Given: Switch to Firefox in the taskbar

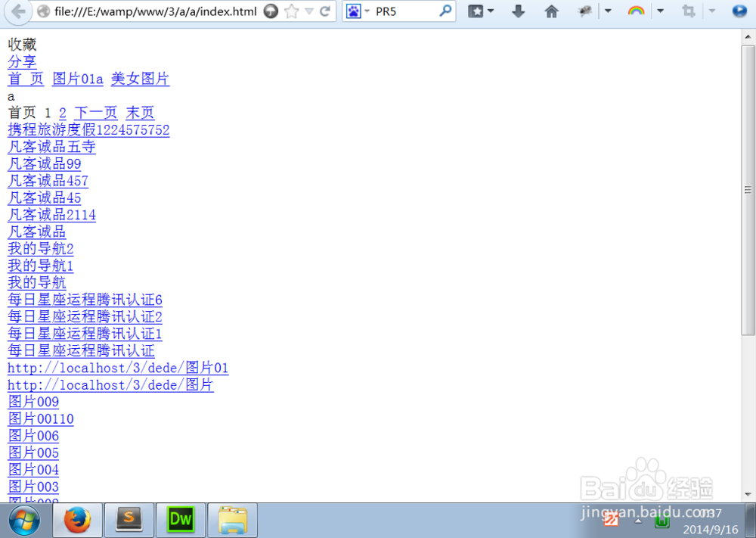Looking at the screenshot, I should click(77, 520).
